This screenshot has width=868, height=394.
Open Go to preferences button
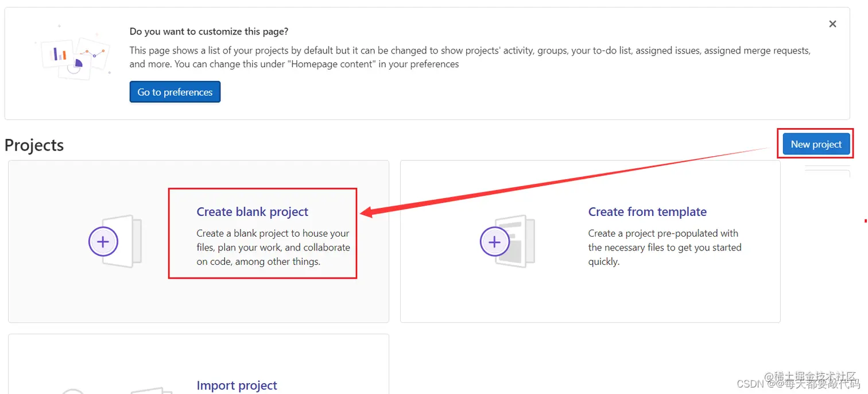[175, 92]
